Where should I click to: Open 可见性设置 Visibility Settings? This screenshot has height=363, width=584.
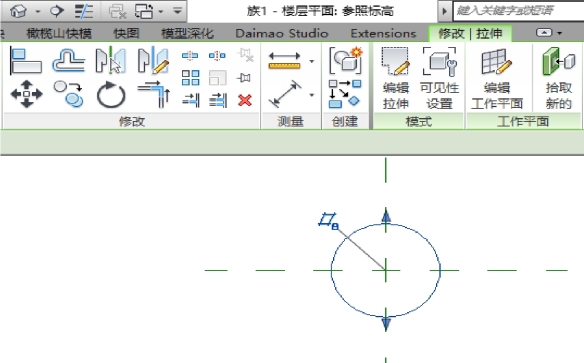[439, 78]
